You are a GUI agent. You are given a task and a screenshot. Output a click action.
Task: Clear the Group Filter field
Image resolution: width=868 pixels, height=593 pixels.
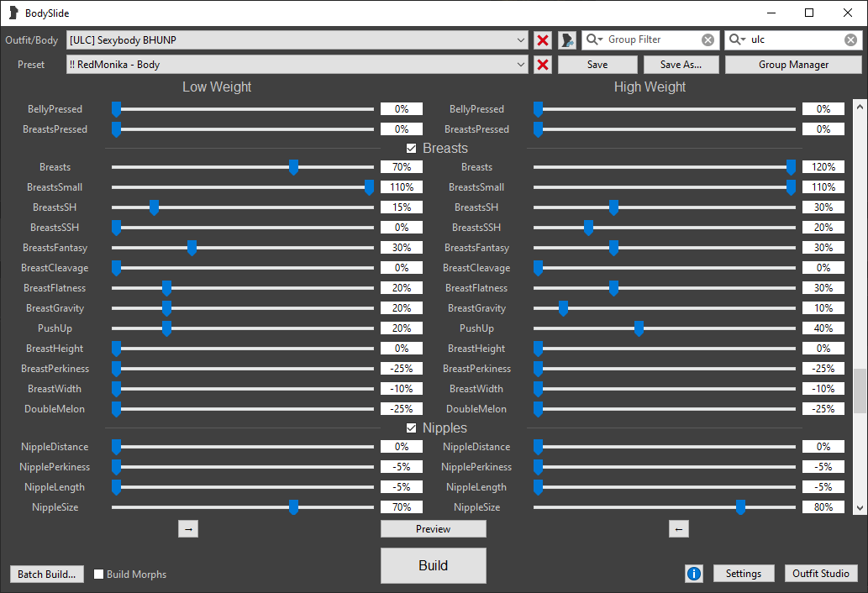click(708, 39)
